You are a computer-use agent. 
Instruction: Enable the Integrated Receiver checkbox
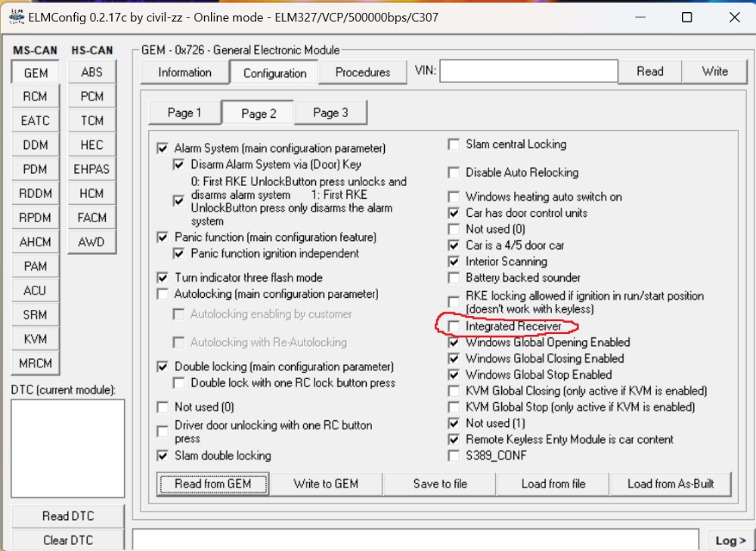[454, 327]
